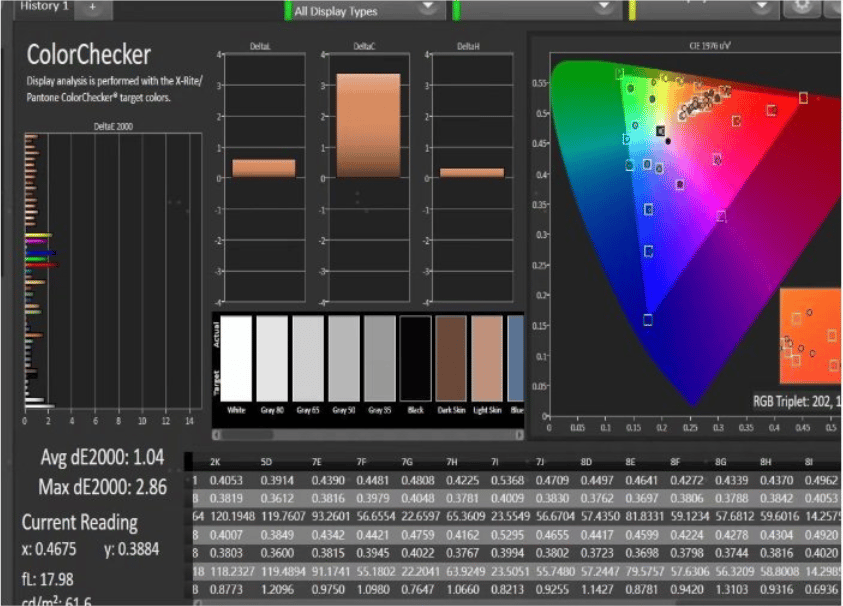Screen dimensions: 843x606
Task: Click the 7H column header
Action: pyautogui.click(x=452, y=462)
